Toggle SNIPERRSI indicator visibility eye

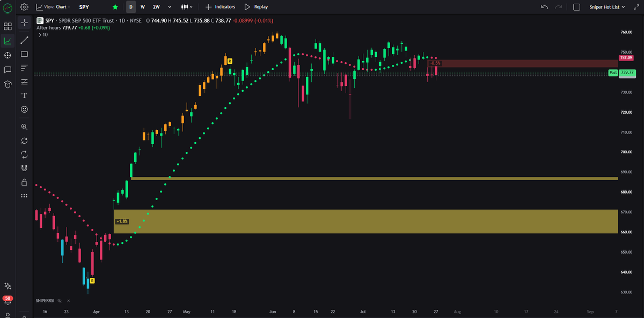[x=60, y=301]
